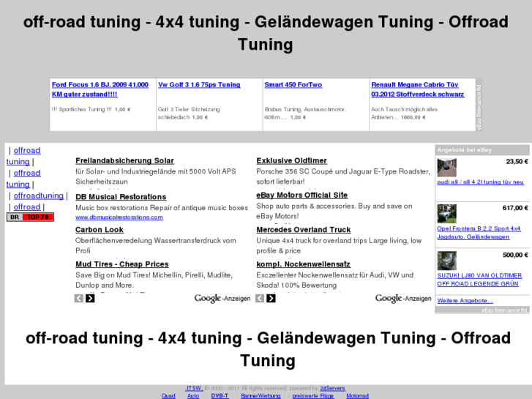
Task: Visit www.dbmusicalrestorations.com link
Action: point(119,217)
